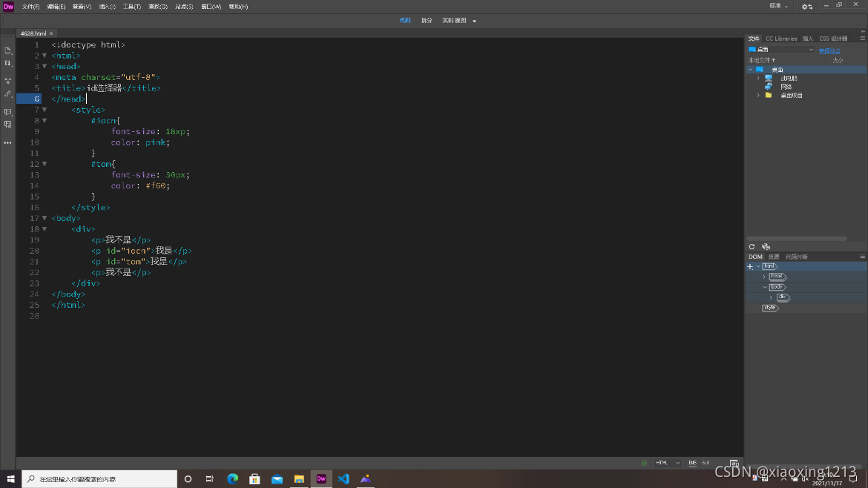Viewport: 868px width, 488px height.
Task: Switch to 实时视图 live view
Action: tap(455, 21)
